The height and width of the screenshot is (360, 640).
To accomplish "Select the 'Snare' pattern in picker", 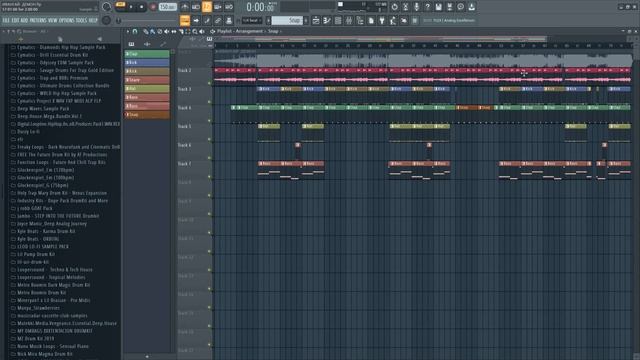I will 147,80.
